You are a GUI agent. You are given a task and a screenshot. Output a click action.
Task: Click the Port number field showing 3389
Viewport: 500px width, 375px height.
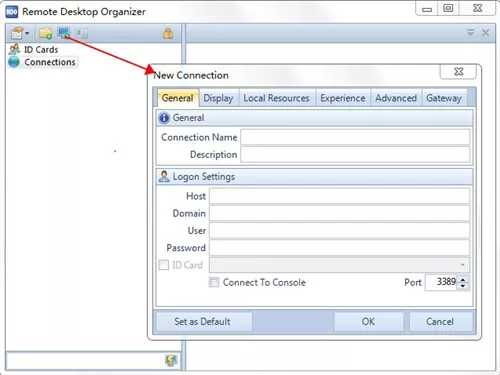441,282
